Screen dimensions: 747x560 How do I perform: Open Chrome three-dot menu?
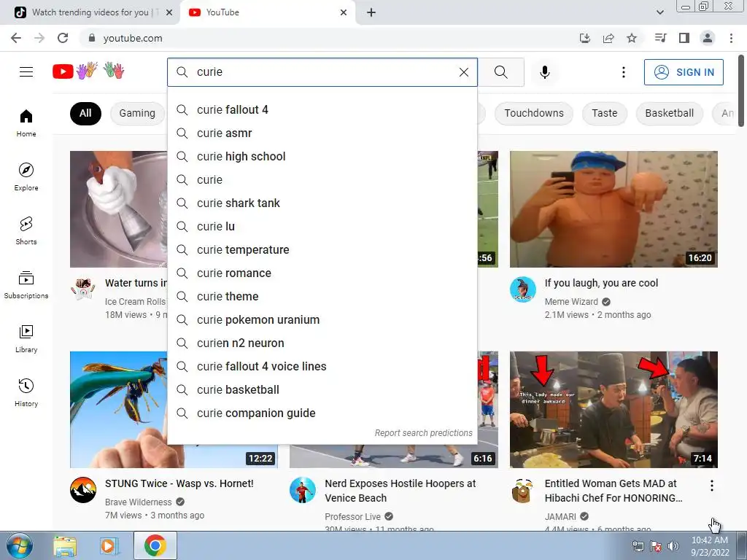(x=731, y=38)
